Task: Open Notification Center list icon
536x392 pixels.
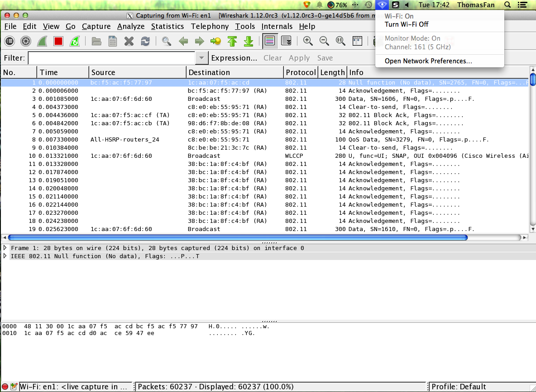Action: (522, 5)
